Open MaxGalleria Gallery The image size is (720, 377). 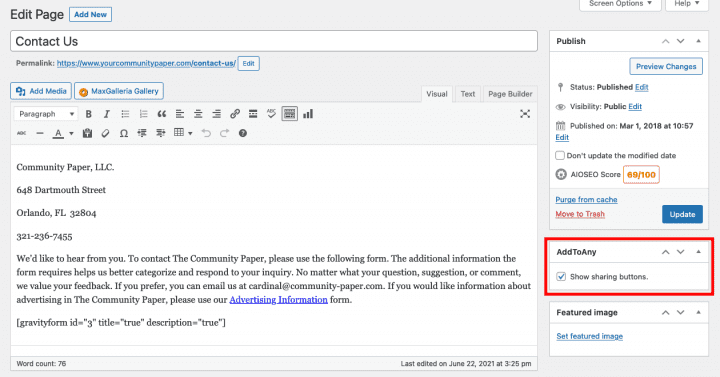click(119, 91)
